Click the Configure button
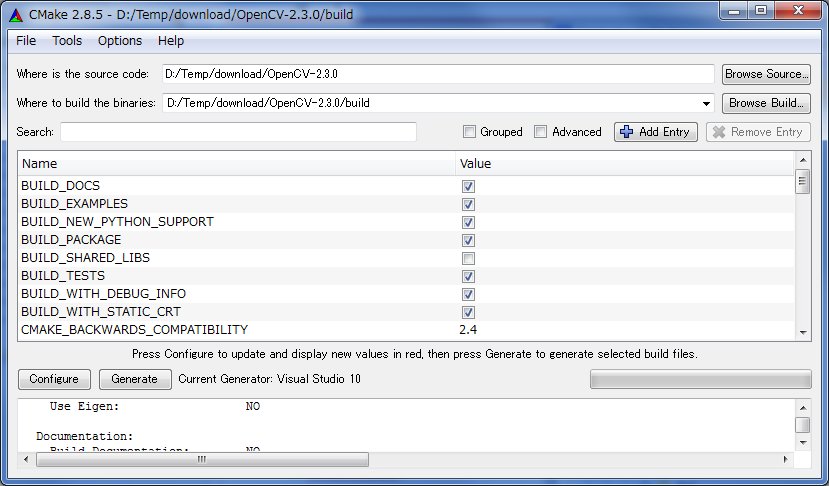Viewport: 829px width, 486px height. pos(54,379)
